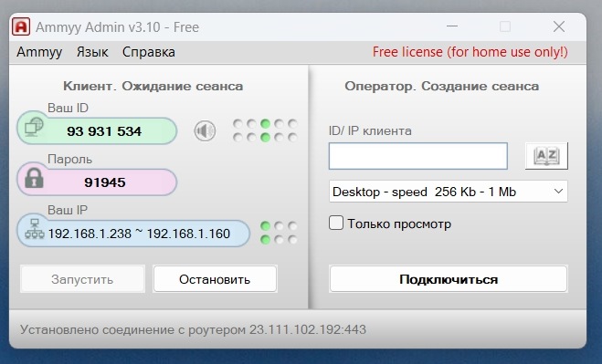
Task: Click the password field showing 91945
Action: [x=97, y=182]
